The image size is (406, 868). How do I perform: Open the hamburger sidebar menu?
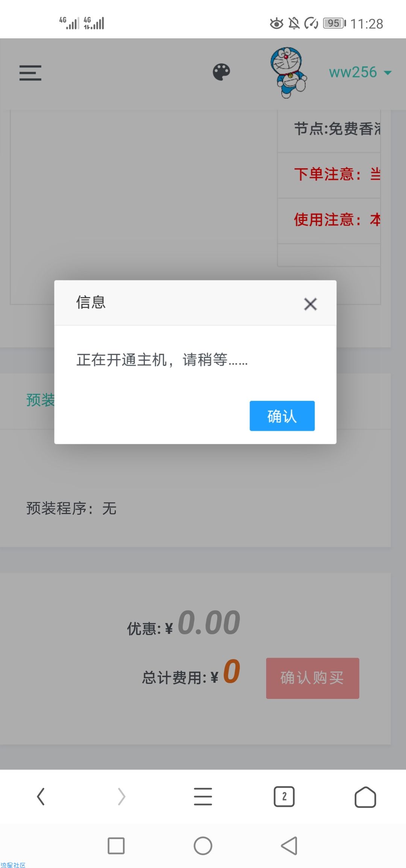coord(30,73)
